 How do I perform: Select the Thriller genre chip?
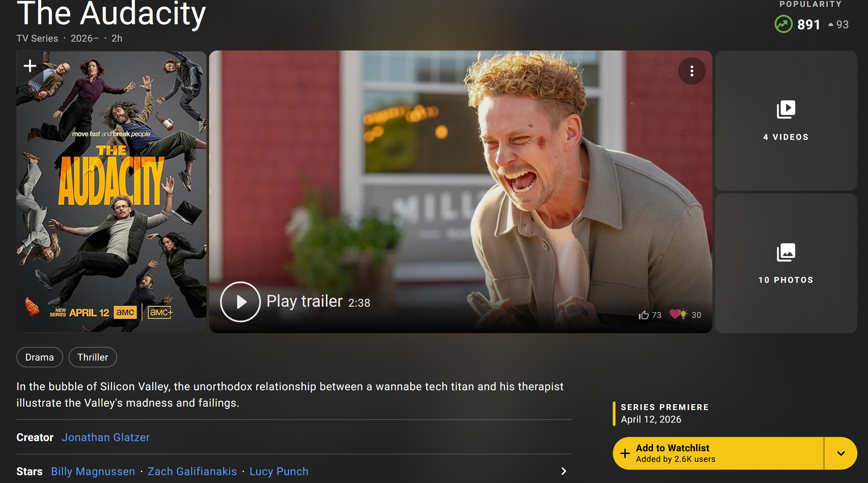pyautogui.click(x=93, y=357)
